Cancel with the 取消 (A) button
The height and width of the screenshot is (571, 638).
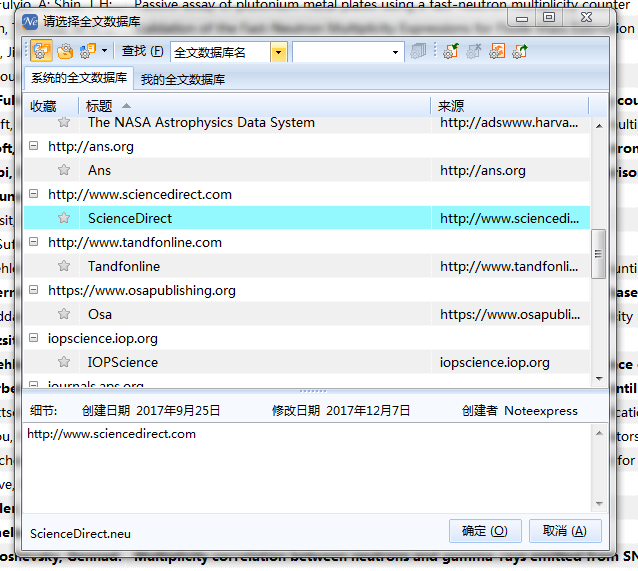click(x=565, y=531)
